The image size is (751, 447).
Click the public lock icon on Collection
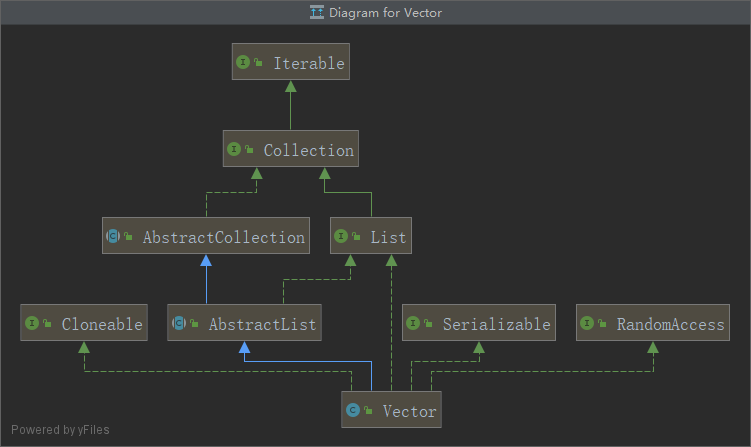pos(249,149)
